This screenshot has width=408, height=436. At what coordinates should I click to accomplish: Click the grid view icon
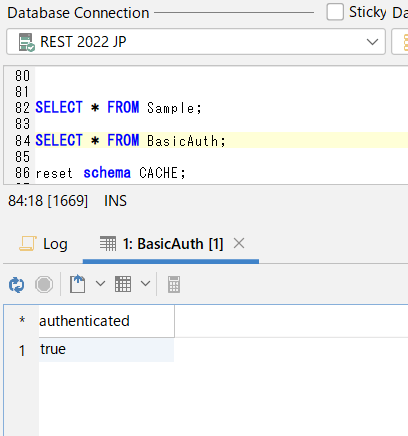(x=123, y=284)
